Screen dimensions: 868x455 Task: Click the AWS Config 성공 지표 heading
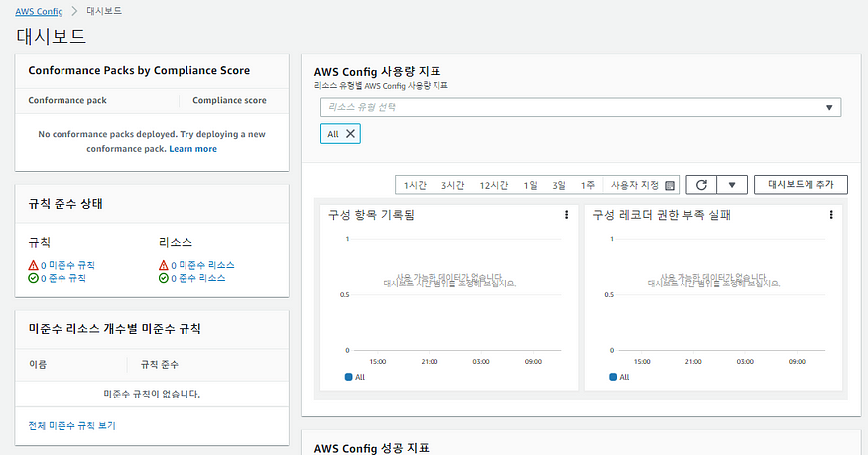tap(371, 448)
